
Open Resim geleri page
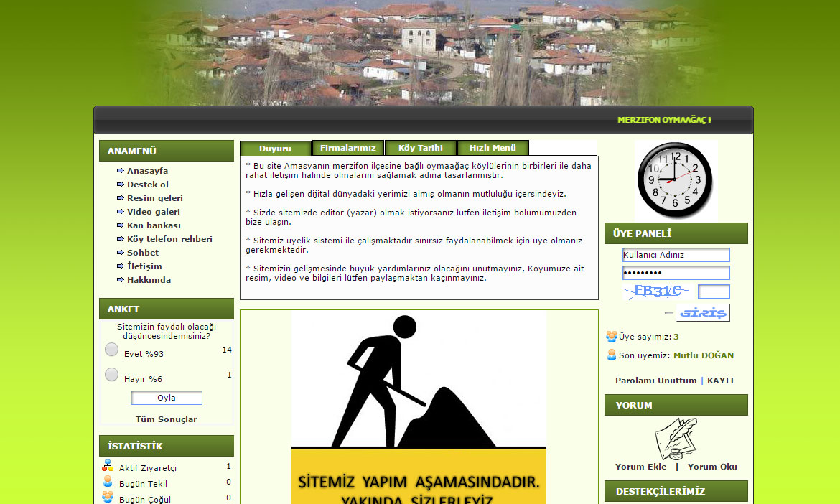tap(155, 198)
